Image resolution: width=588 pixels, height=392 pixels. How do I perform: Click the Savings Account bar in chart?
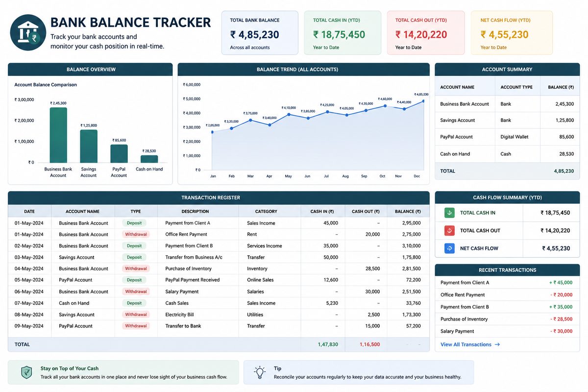tap(89, 146)
